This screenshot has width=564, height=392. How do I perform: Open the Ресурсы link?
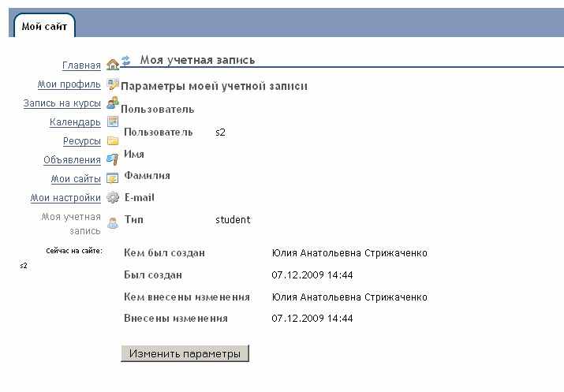(x=82, y=141)
